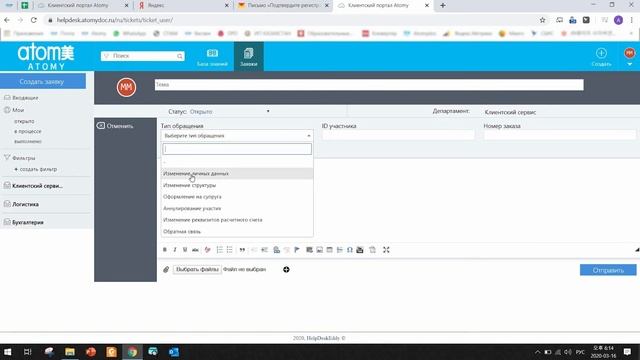
Task: Click the MM avatar in ticket header
Action: 127,87
